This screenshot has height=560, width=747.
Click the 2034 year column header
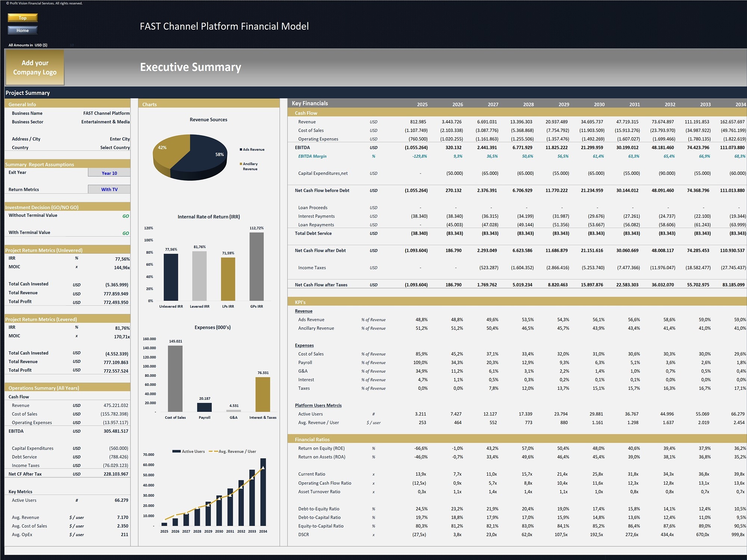[740, 104]
